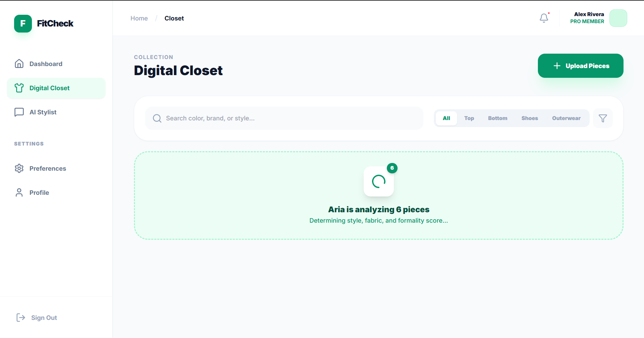
Task: Filter closet by Bottom
Action: point(498,118)
